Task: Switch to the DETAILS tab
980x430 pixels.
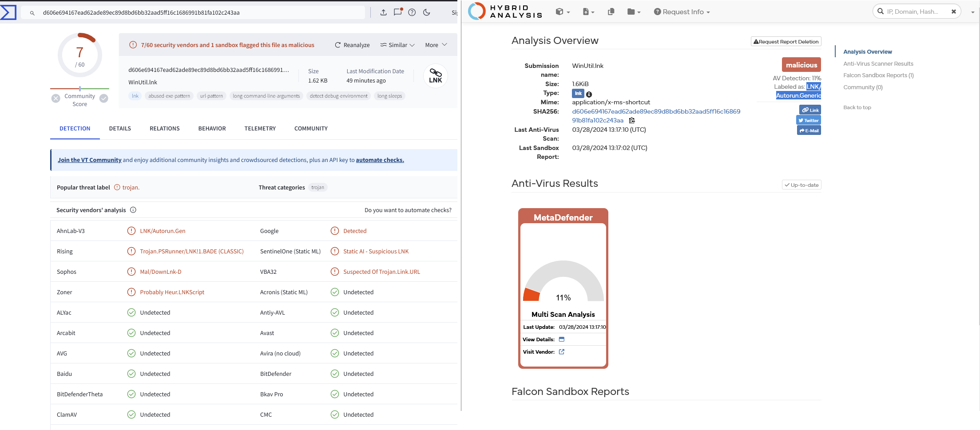Action: [x=120, y=129]
